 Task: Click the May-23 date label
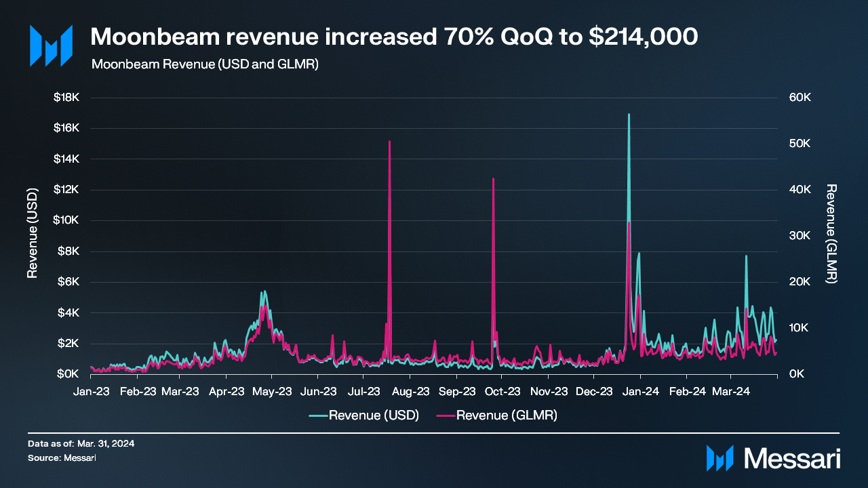[271, 392]
